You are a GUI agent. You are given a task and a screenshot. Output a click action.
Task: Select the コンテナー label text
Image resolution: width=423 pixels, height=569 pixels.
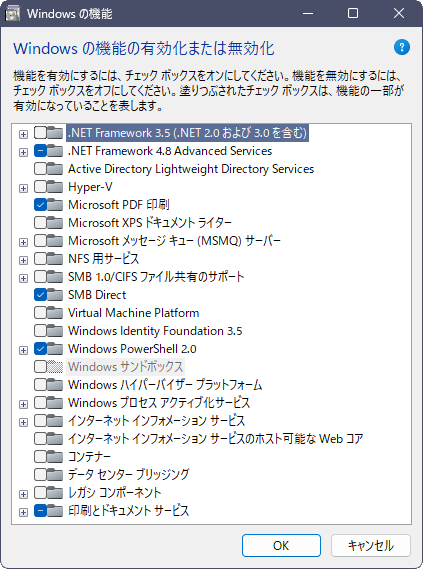point(89,457)
